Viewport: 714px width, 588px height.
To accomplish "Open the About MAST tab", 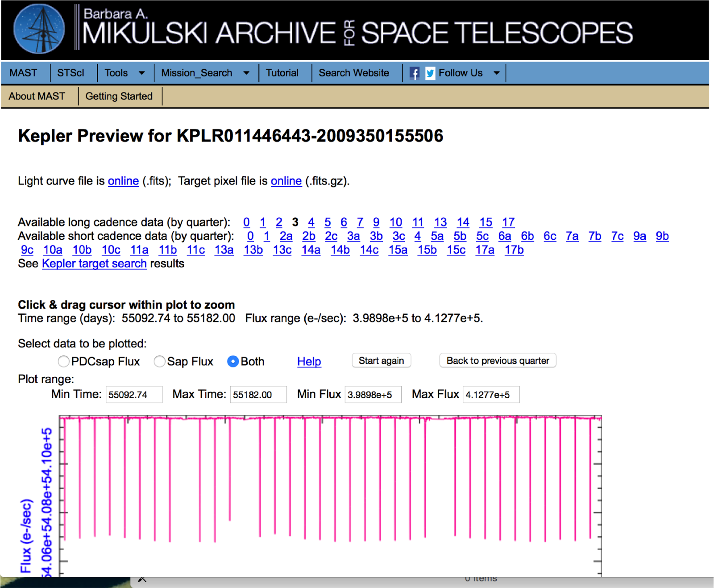I will point(37,96).
